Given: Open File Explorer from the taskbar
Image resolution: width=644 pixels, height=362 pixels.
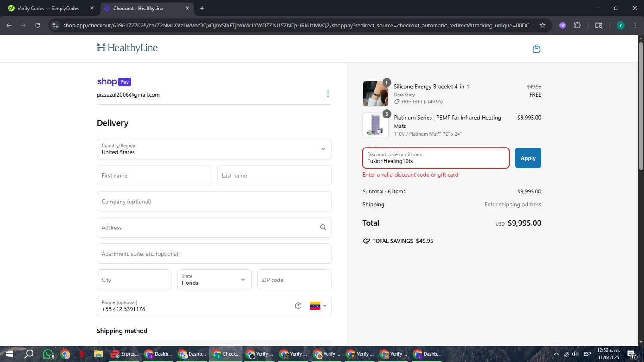Looking at the screenshot, I should tap(98, 354).
